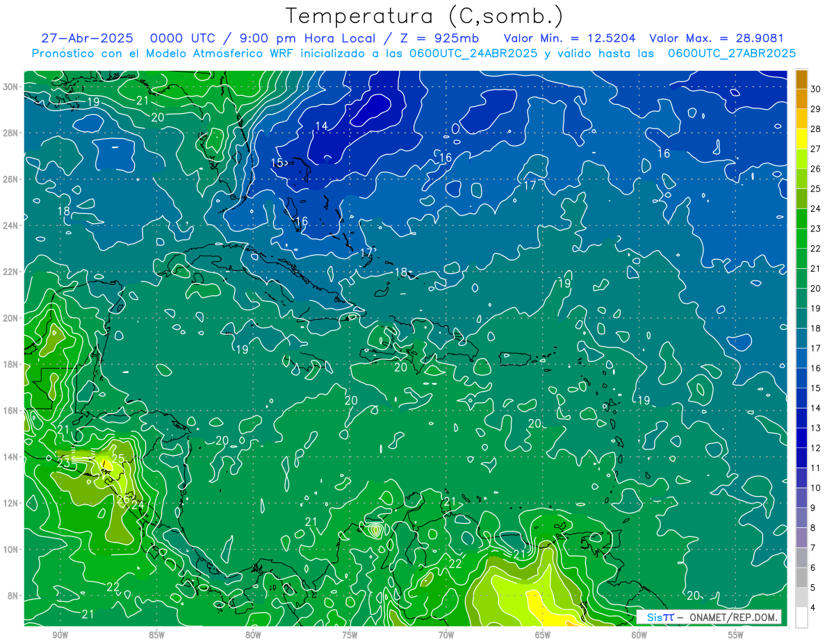The width and height of the screenshot is (834, 644).
Task: Click the '24N' latitude axis label
Action: [12, 226]
